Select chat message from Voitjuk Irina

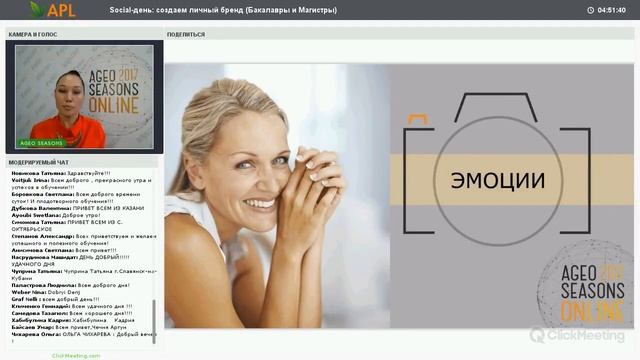[x=82, y=184]
